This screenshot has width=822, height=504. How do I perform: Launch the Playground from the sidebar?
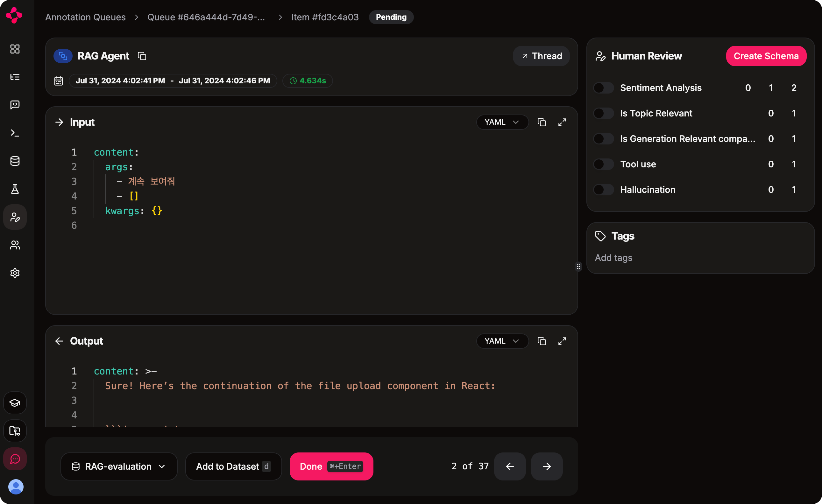point(15,133)
